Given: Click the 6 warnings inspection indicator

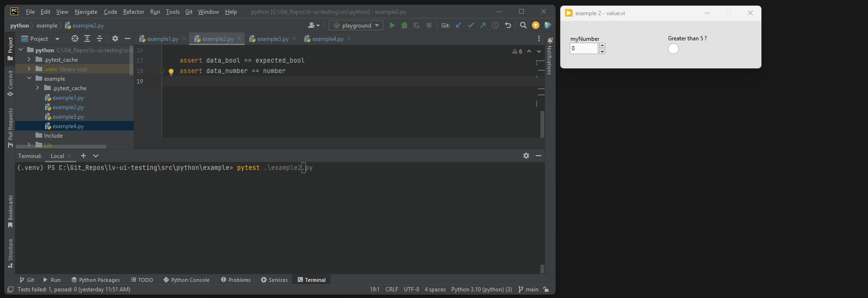Looking at the screenshot, I should pos(517,51).
